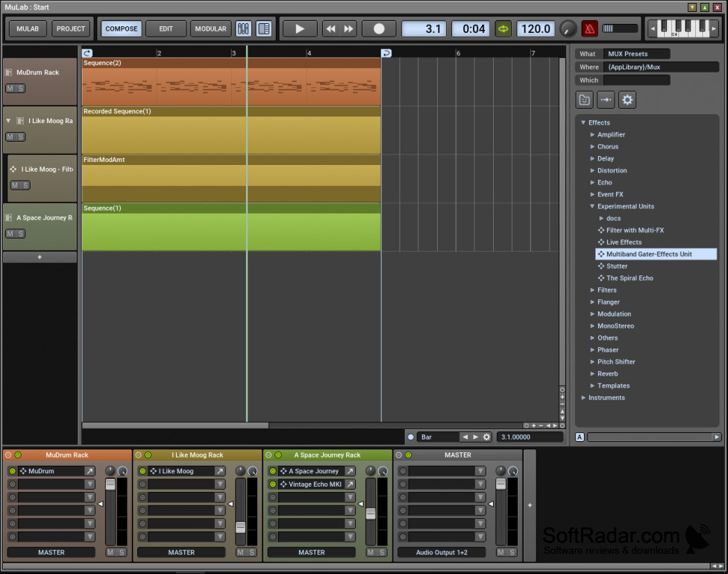Expand the docs folder
Viewport: 728px width, 574px height.
pos(601,219)
